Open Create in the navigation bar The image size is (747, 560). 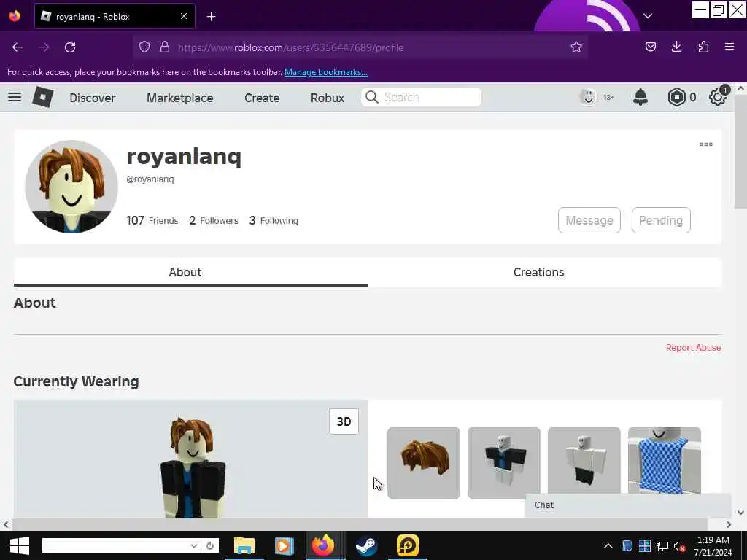[x=262, y=98]
